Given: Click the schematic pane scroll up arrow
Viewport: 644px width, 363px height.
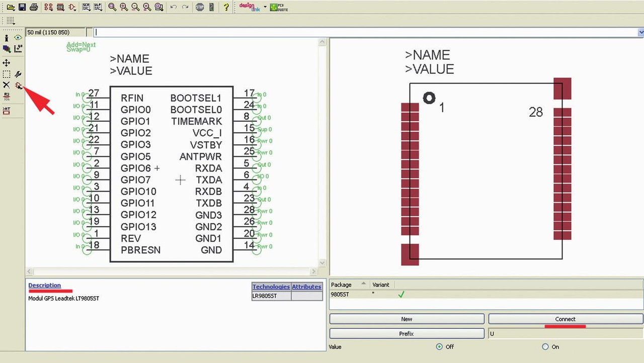Looking at the screenshot, I should (323, 43).
